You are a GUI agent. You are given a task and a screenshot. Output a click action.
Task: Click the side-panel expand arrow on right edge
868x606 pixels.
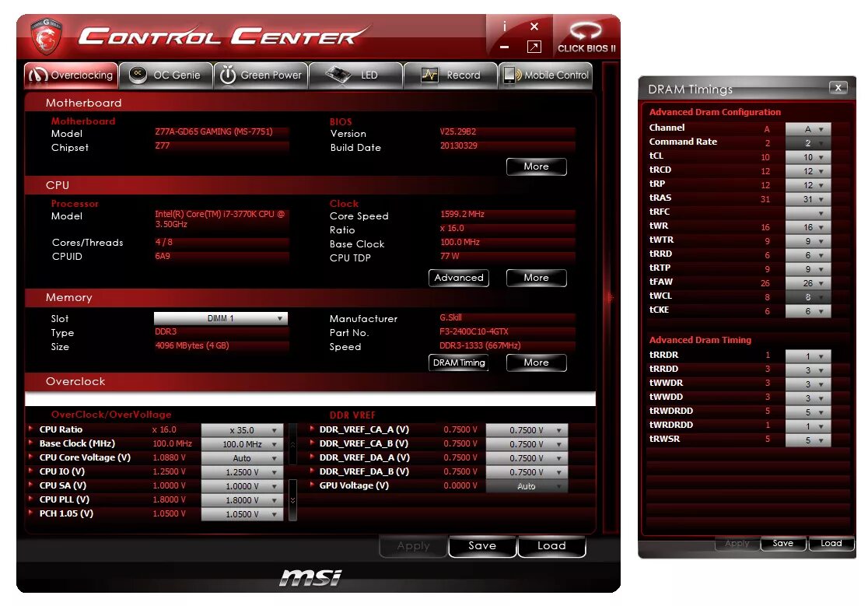pos(611,298)
